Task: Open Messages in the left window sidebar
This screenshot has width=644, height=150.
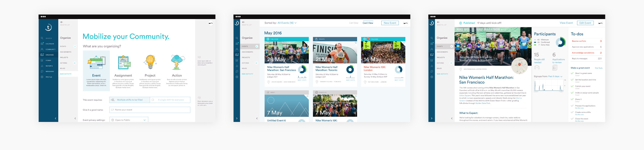Action: coord(48,71)
